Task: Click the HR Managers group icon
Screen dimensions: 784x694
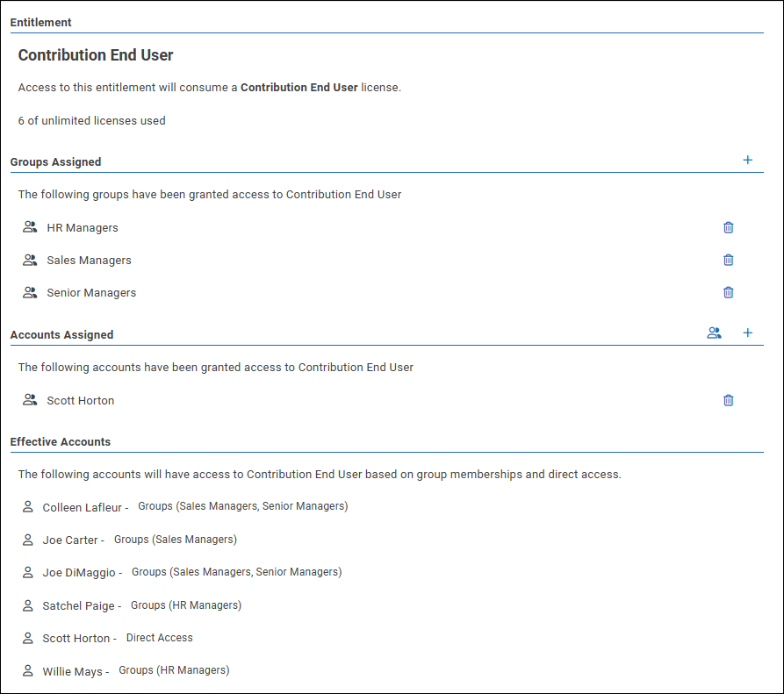Action: click(x=30, y=227)
